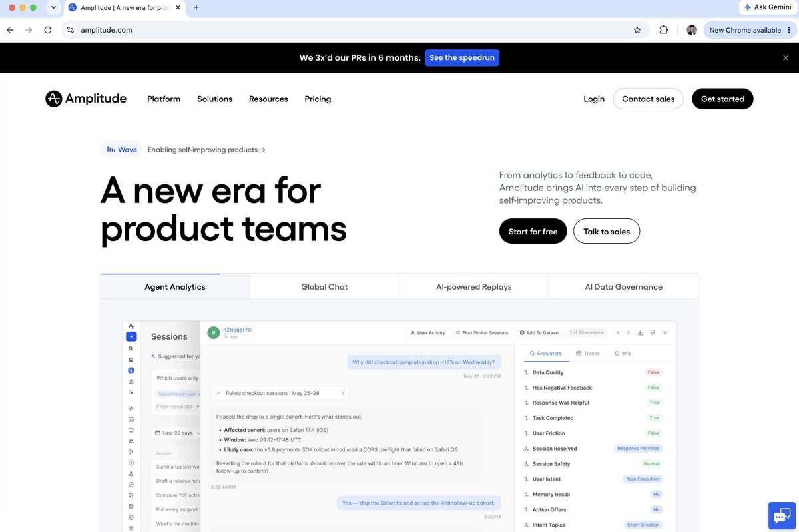799x532 pixels.
Task: Click the home icon in demo sidebar
Action: pyautogui.click(x=131, y=359)
